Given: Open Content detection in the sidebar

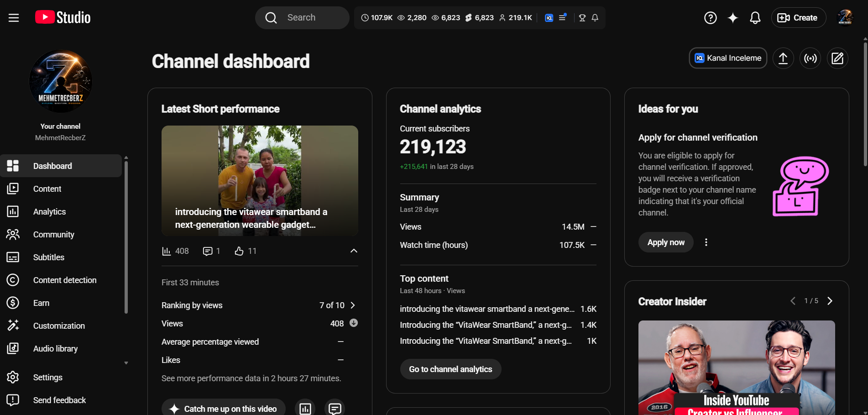Looking at the screenshot, I should click(x=61, y=280).
